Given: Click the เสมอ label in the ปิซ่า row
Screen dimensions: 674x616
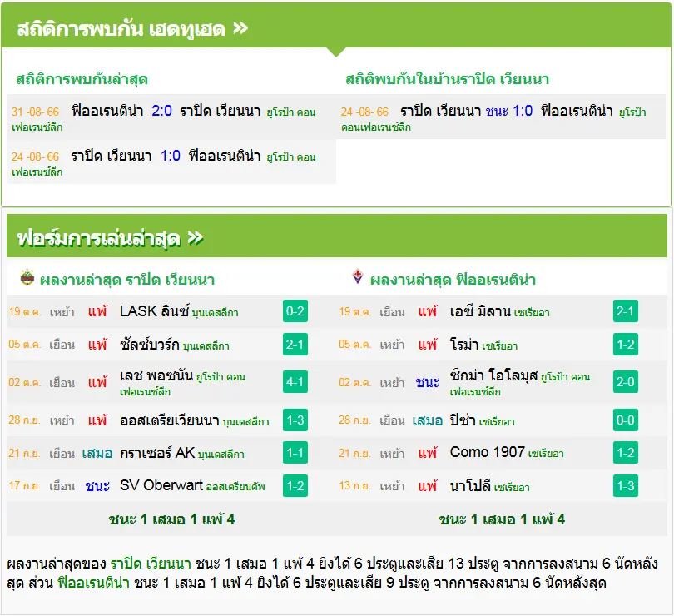Looking at the screenshot, I should tap(427, 420).
